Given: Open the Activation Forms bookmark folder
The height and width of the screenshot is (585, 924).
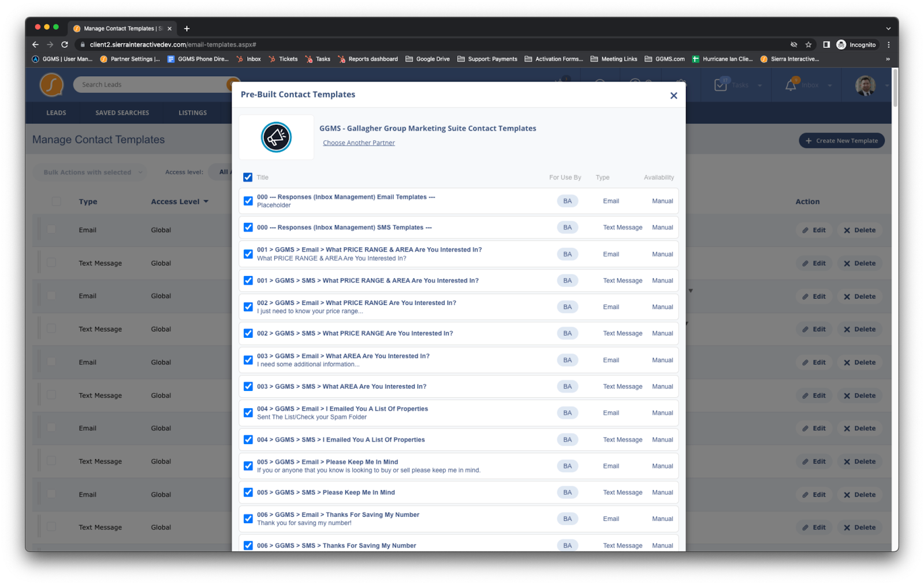Looking at the screenshot, I should click(x=554, y=59).
